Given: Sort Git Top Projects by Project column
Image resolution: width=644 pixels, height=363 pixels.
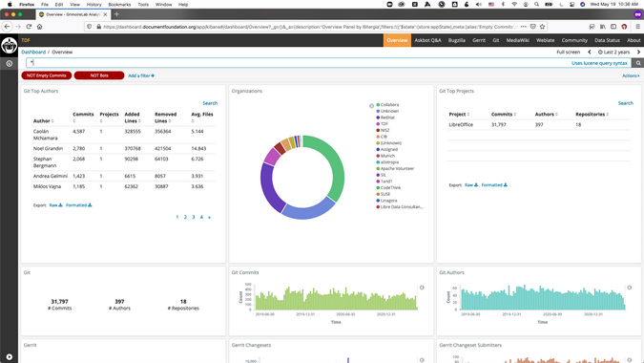Looking at the screenshot, I should [x=459, y=115].
